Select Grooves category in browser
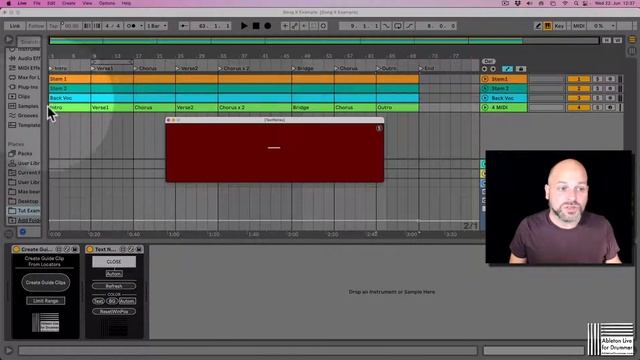 click(x=25, y=116)
